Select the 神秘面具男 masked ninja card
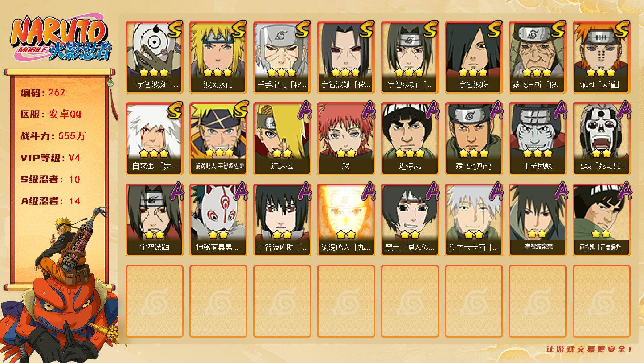Viewport: 644px width, 363px height. [218, 220]
